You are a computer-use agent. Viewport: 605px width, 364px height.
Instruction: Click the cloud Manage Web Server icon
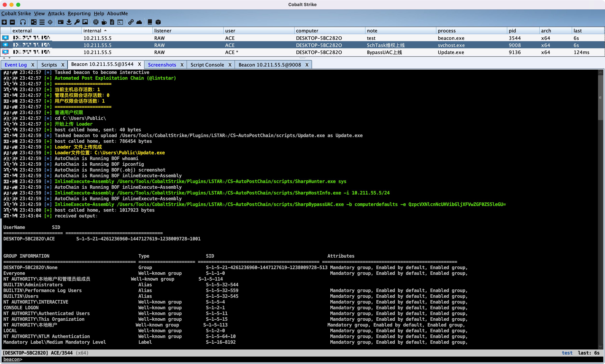click(139, 22)
